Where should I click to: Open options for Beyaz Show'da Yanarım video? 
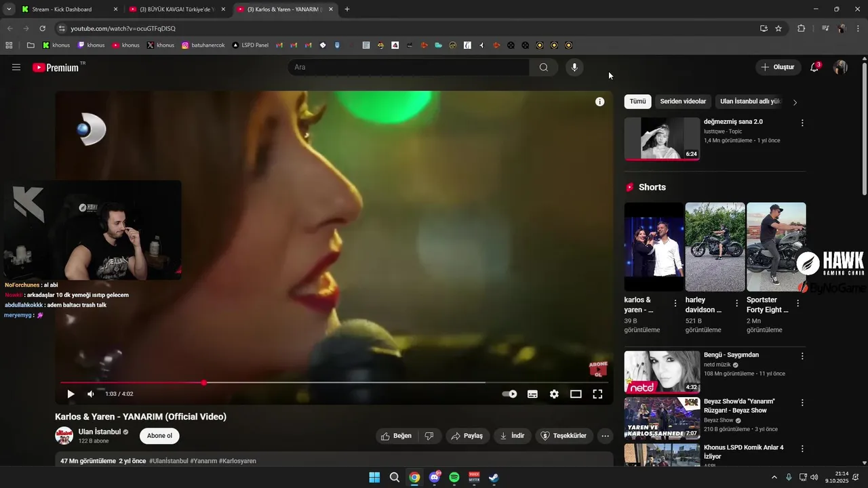(x=802, y=403)
